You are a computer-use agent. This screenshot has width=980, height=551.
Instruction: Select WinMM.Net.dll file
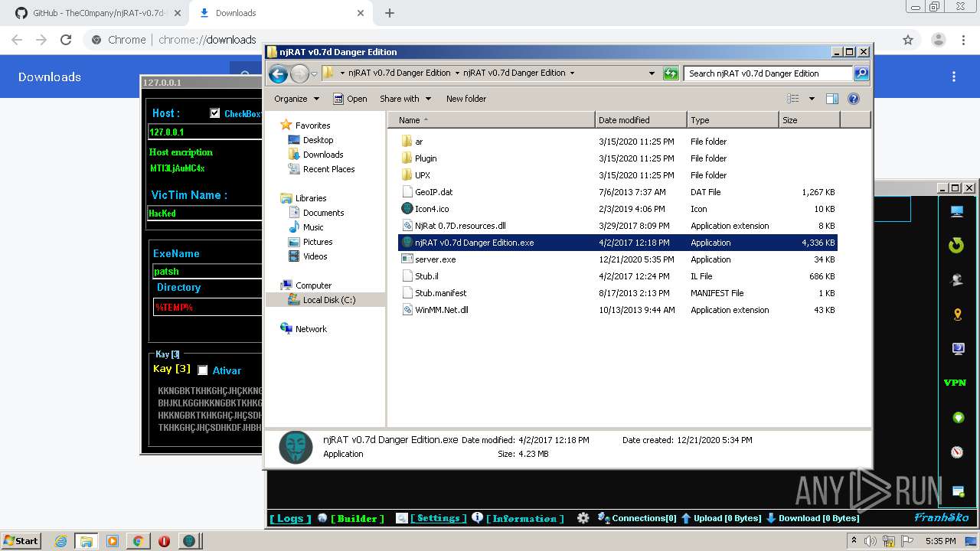pyautogui.click(x=441, y=310)
